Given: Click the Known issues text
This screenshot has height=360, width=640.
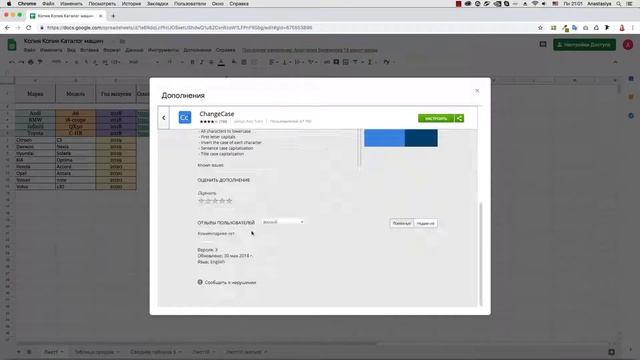Looking at the screenshot, I should [x=210, y=165].
